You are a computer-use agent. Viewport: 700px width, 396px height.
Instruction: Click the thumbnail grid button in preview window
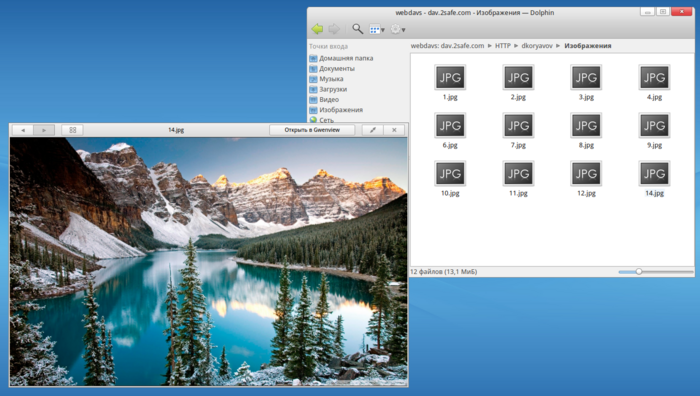coord(72,130)
